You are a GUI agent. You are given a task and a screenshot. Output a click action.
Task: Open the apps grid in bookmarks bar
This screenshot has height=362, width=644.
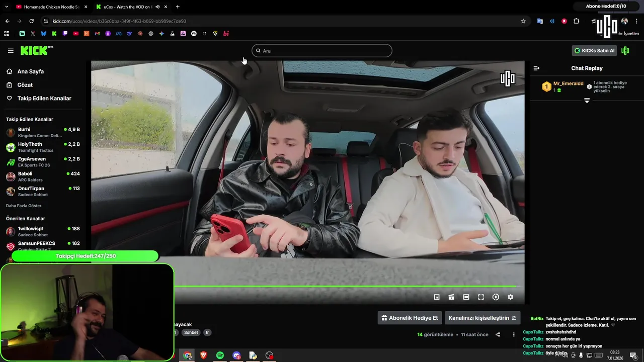point(7,34)
